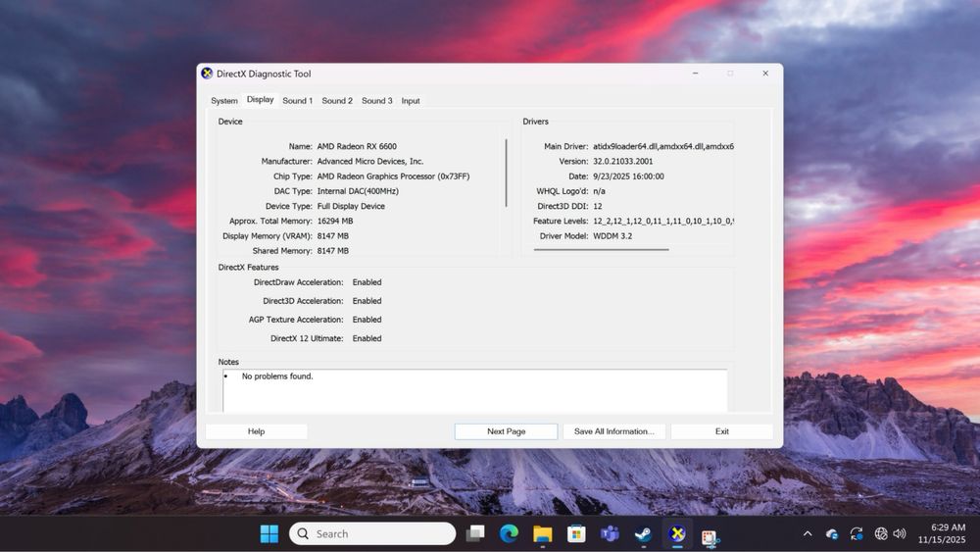Click the Feature Levels value
Image resolution: width=980 pixels, height=552 pixels.
point(663,222)
